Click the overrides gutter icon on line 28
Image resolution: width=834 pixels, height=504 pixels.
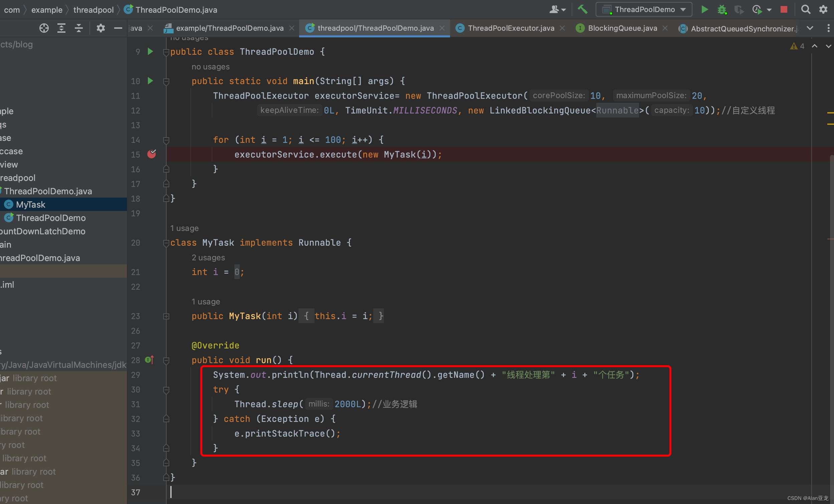tap(149, 360)
